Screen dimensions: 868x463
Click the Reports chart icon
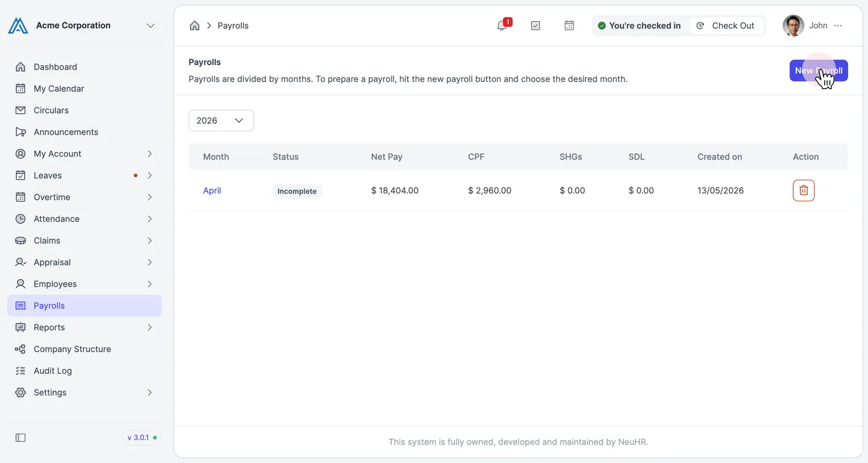[20, 327]
